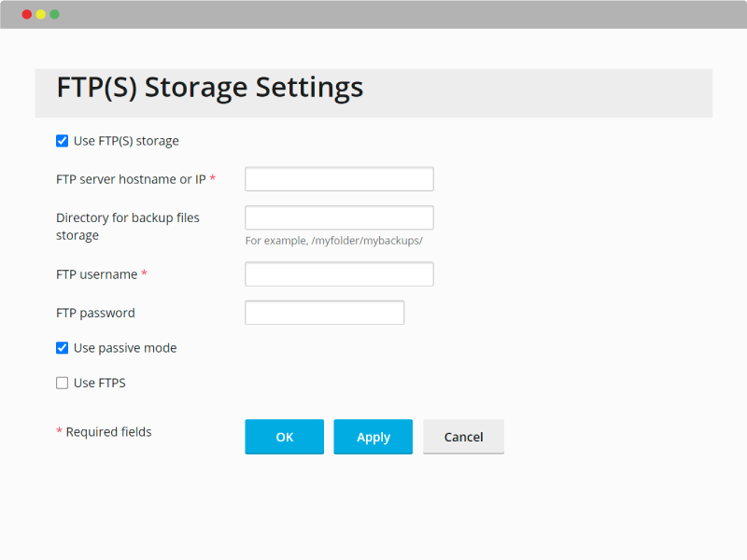Maximize the window using the green button
This screenshot has height=560, width=747.
pos(55,14)
